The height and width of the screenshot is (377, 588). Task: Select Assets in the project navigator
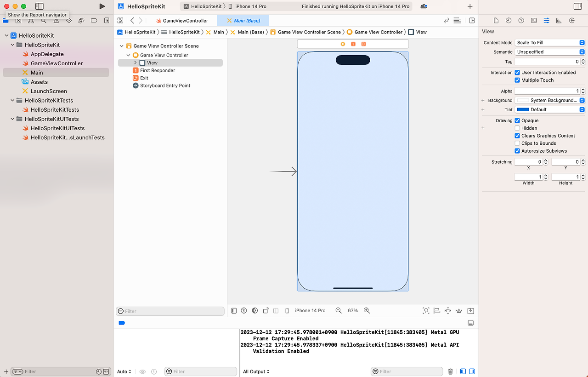point(39,82)
